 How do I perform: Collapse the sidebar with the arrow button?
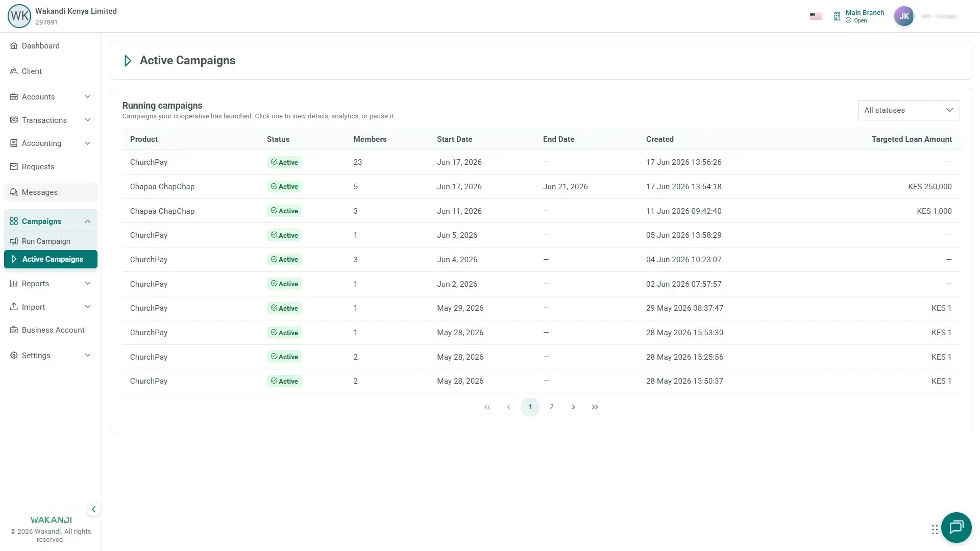coord(93,509)
